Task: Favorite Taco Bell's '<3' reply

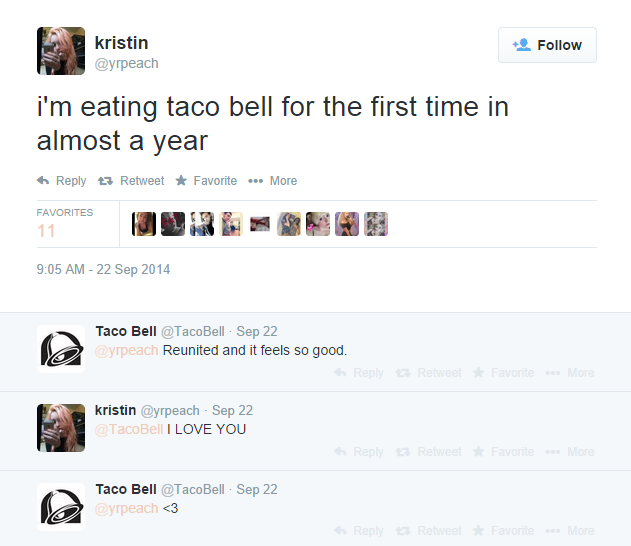Action: [x=503, y=531]
